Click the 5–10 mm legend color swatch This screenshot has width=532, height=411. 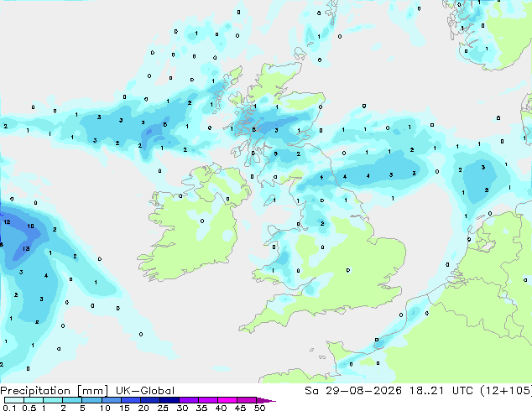91,400
